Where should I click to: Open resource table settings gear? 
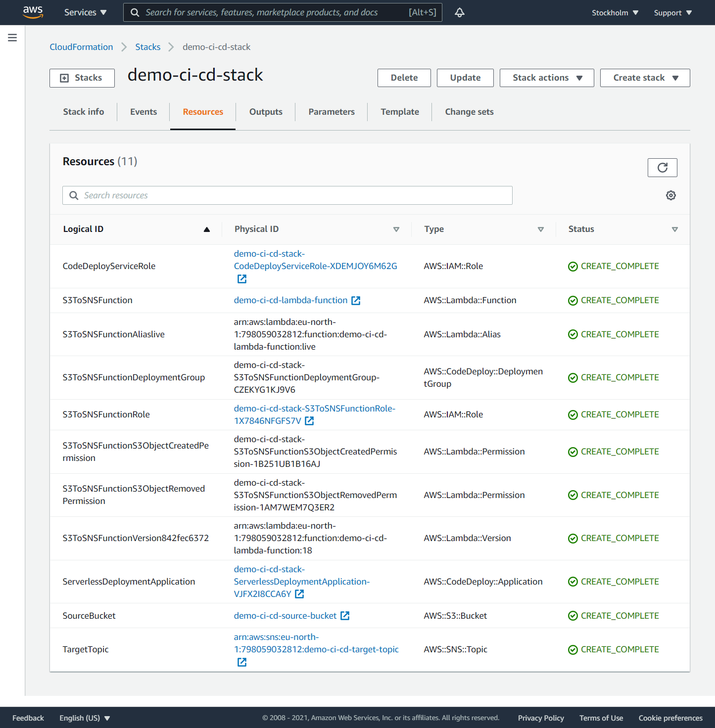tap(671, 195)
